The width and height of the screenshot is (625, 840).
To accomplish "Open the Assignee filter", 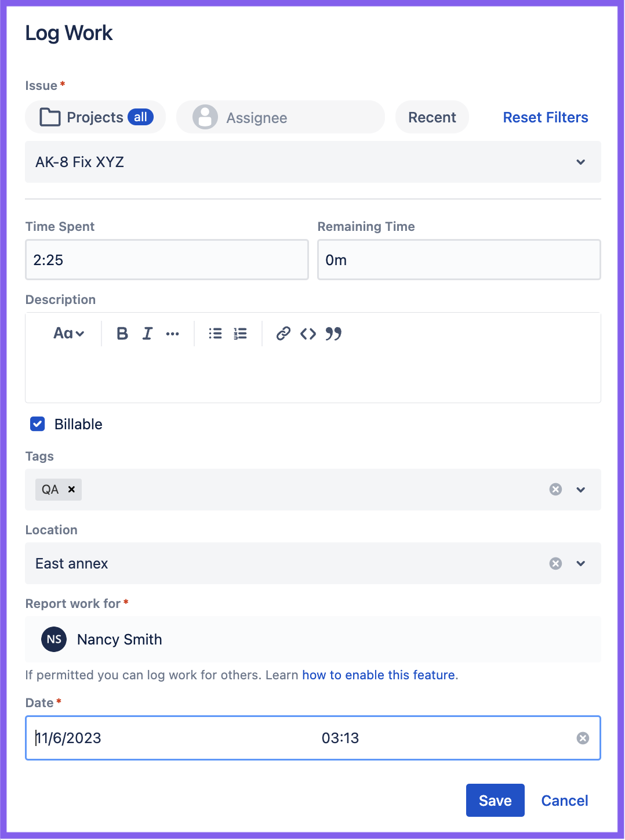I will (x=280, y=117).
